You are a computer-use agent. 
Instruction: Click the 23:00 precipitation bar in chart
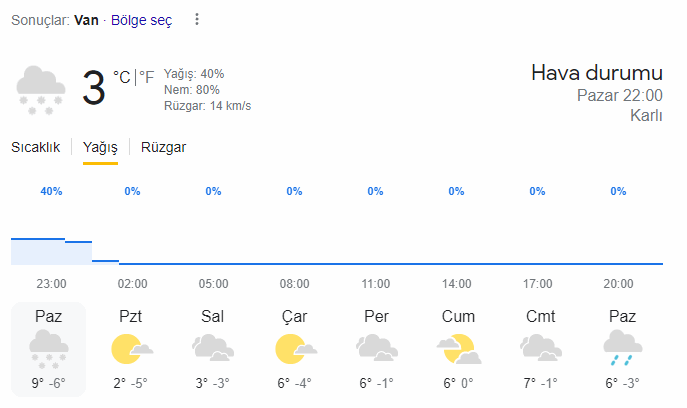(x=38, y=252)
